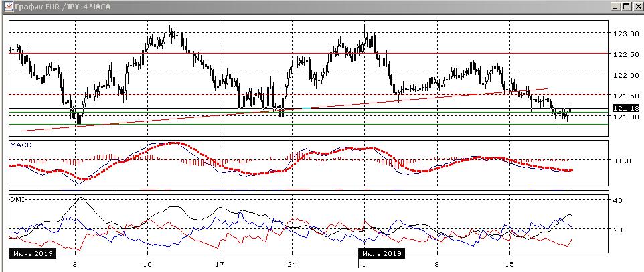Click the cyan segment on the trendline

[x=307, y=108]
